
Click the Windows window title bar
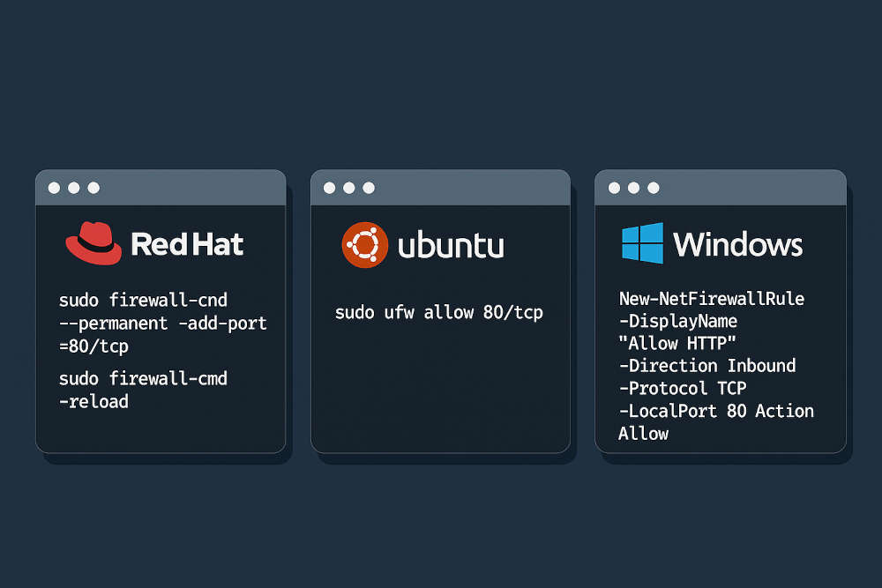click(721, 188)
